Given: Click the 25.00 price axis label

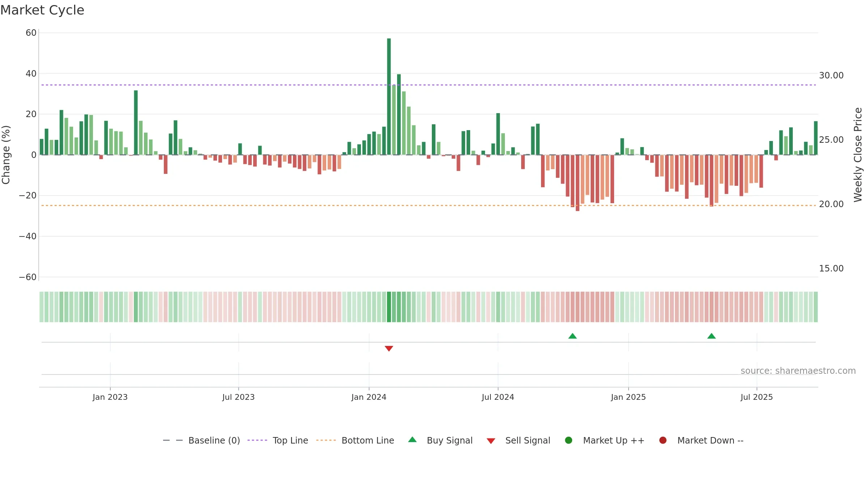Looking at the screenshot, I should [x=831, y=140].
